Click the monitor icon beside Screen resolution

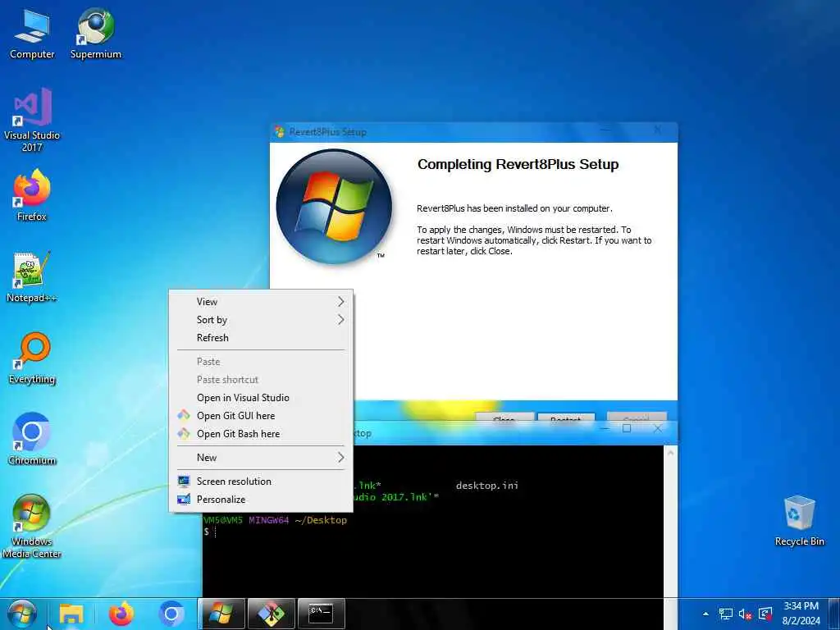pyautogui.click(x=184, y=481)
